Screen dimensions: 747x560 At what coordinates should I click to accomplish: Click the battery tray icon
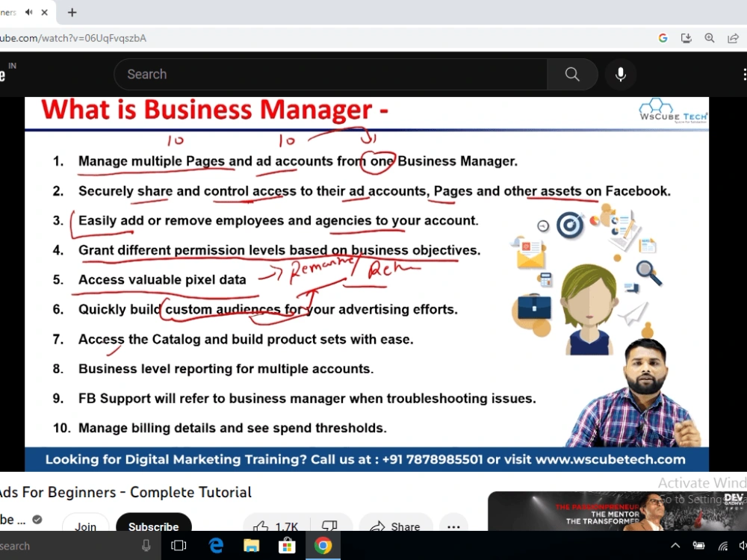(x=699, y=546)
